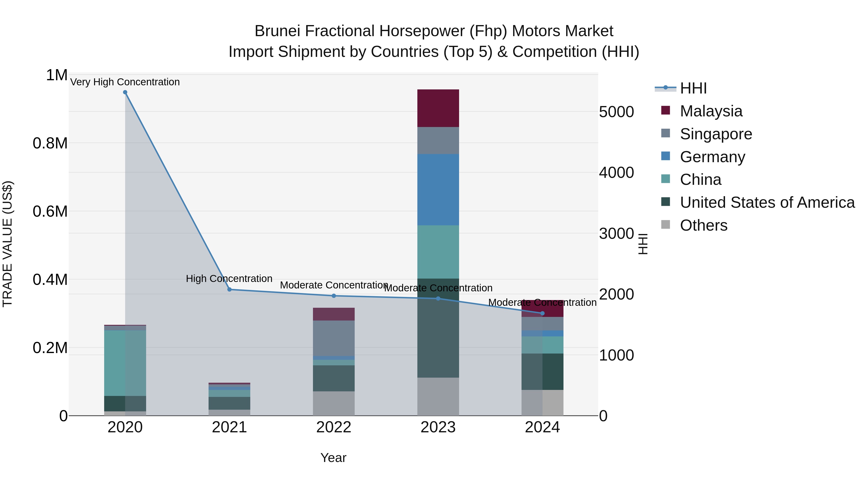Click the 2024 Others bar segment
The height and width of the screenshot is (488, 868).
click(542, 403)
